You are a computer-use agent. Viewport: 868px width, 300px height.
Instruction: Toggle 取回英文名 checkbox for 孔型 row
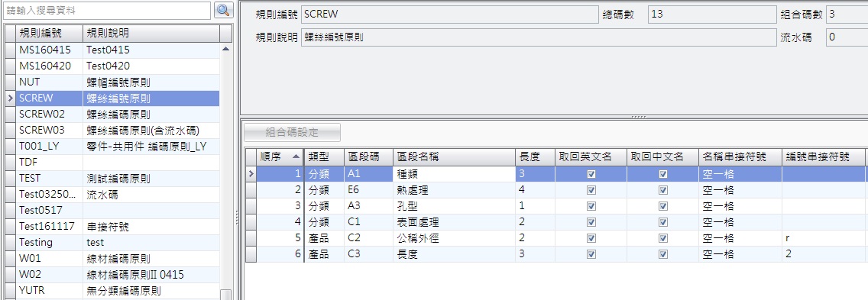[591, 206]
